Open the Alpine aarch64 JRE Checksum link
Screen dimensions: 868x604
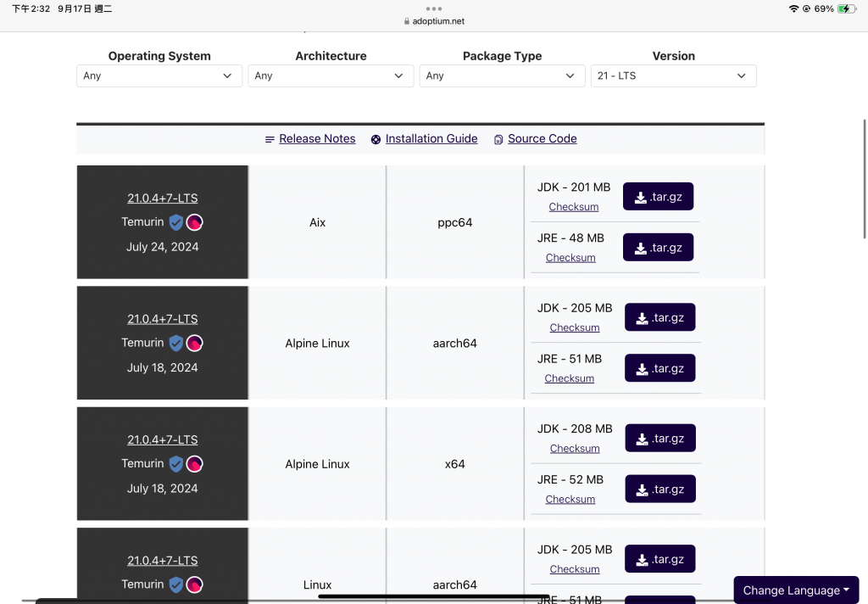pyautogui.click(x=570, y=378)
